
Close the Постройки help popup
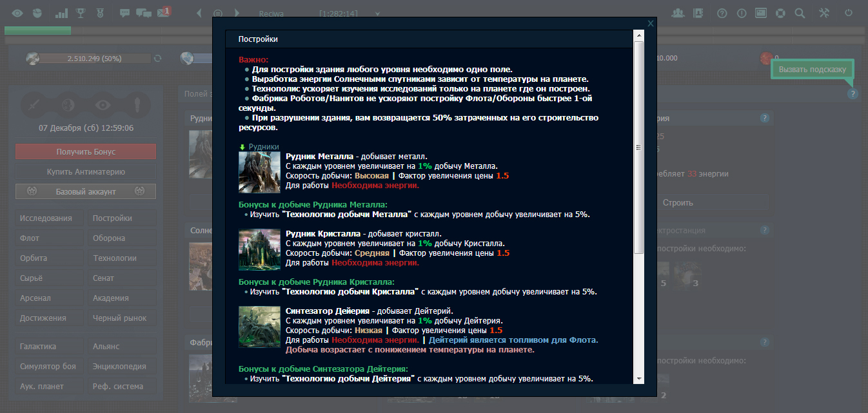click(651, 23)
